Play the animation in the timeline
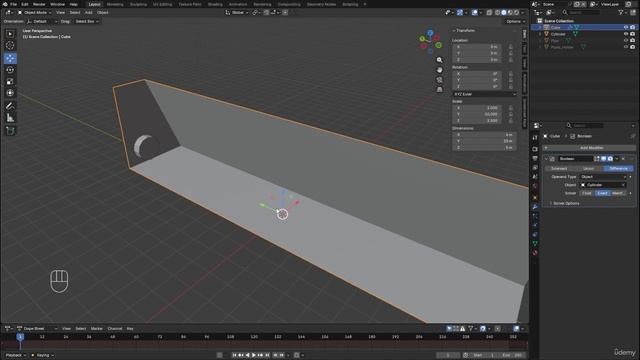Viewport: 640px width, 360px height. 254,355
